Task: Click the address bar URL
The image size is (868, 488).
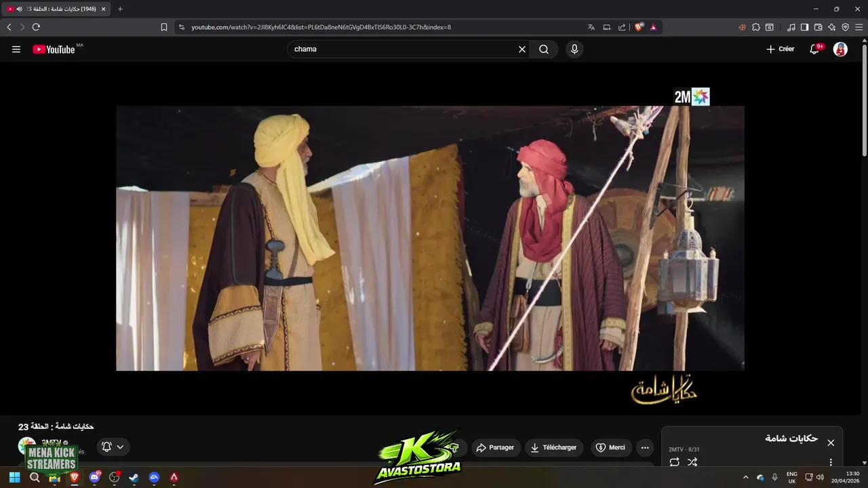Action: [x=321, y=27]
